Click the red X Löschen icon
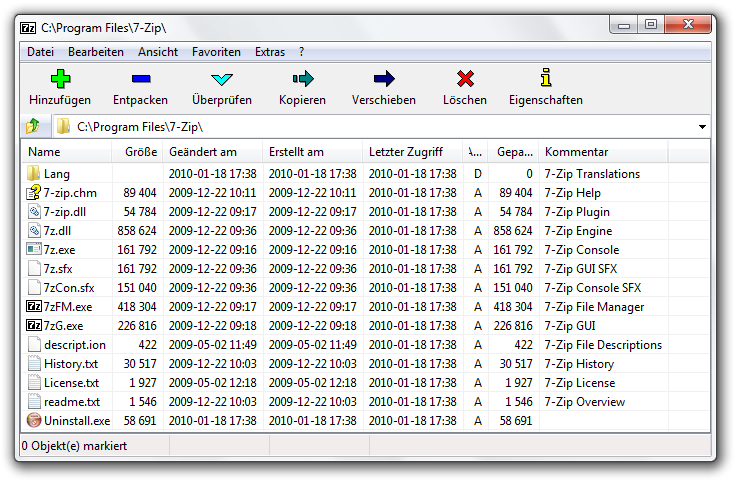735x480 pixels. tap(465, 79)
